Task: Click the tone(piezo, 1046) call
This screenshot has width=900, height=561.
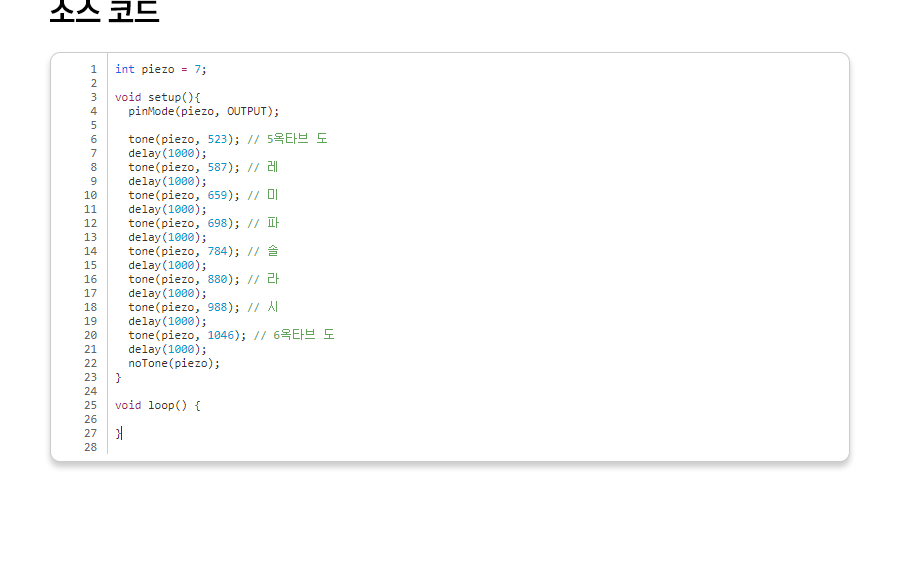Action: [187, 335]
